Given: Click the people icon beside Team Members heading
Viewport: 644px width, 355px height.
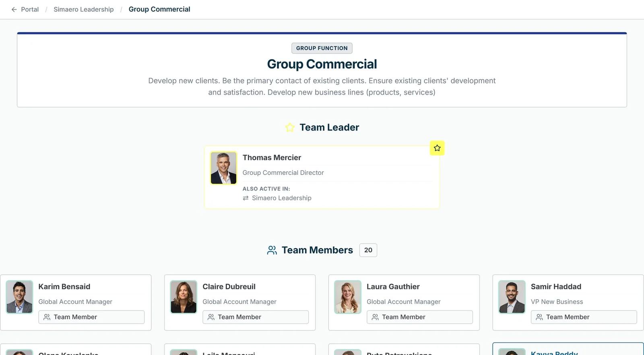Looking at the screenshot, I should pos(272,250).
